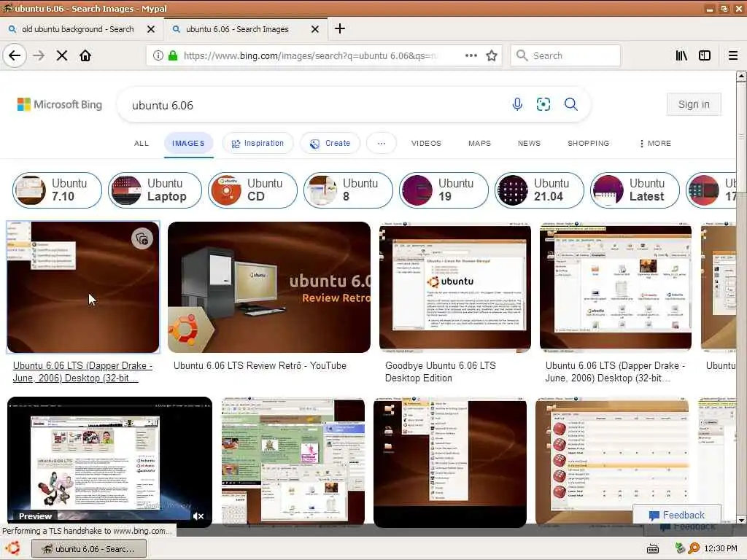
Task: Open the Inspiration pill button
Action: 258,144
